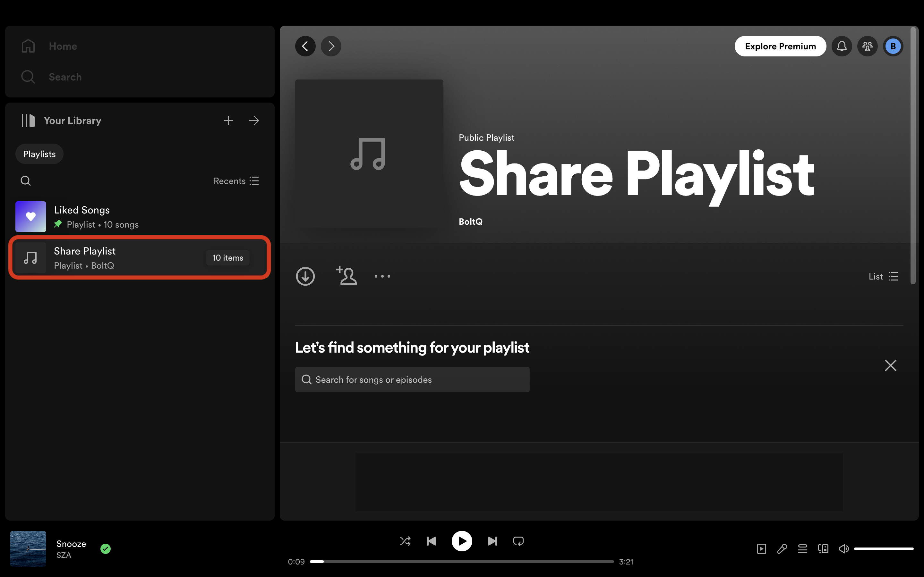Toggle the now playing view icon
This screenshot has width=924, height=577.
tap(761, 549)
